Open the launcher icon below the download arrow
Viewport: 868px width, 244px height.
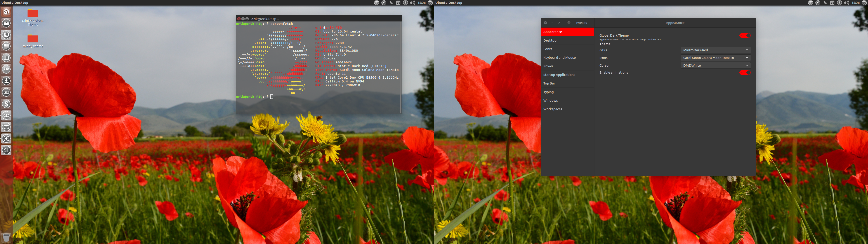tap(6, 92)
